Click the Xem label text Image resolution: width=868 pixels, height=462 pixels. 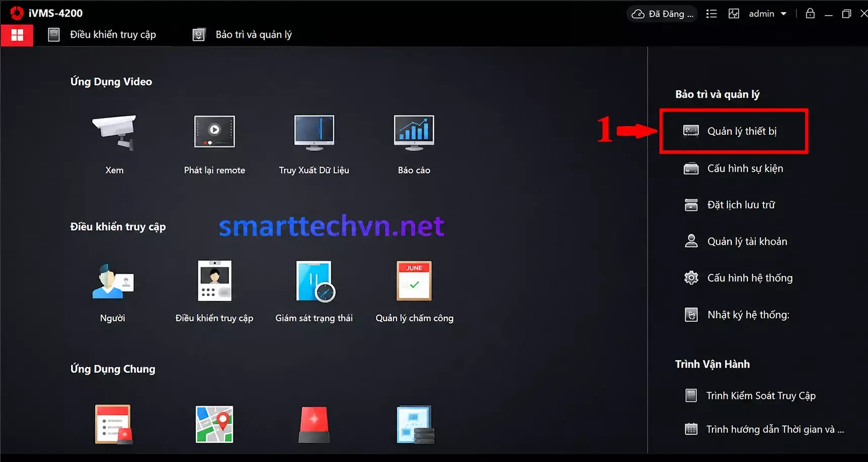click(x=114, y=170)
